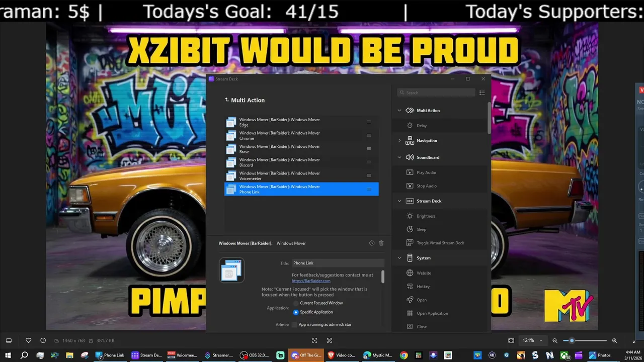Show image info in Photos
The height and width of the screenshot is (362, 644).
(43, 340)
